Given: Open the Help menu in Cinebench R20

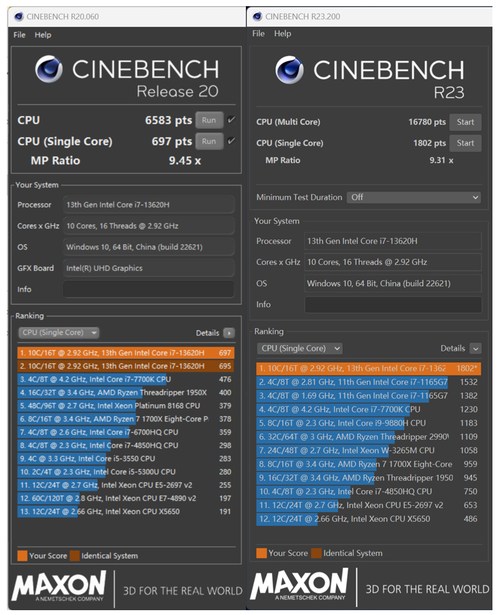Looking at the screenshot, I should [x=43, y=35].
